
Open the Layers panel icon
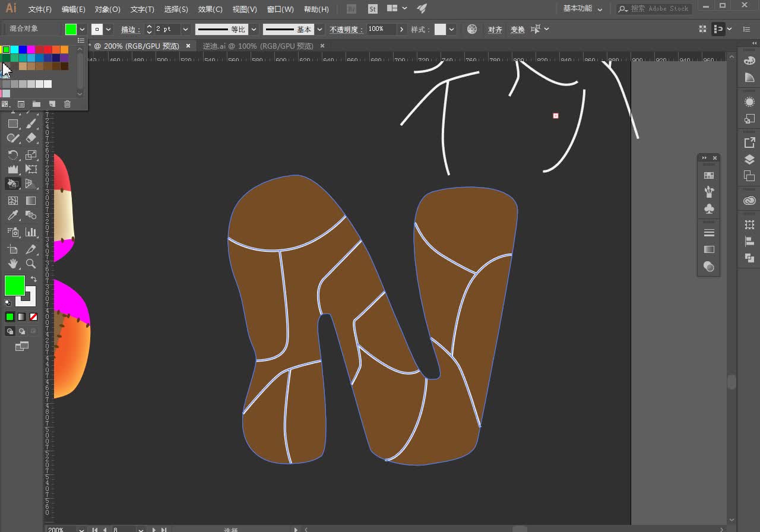pos(749,159)
